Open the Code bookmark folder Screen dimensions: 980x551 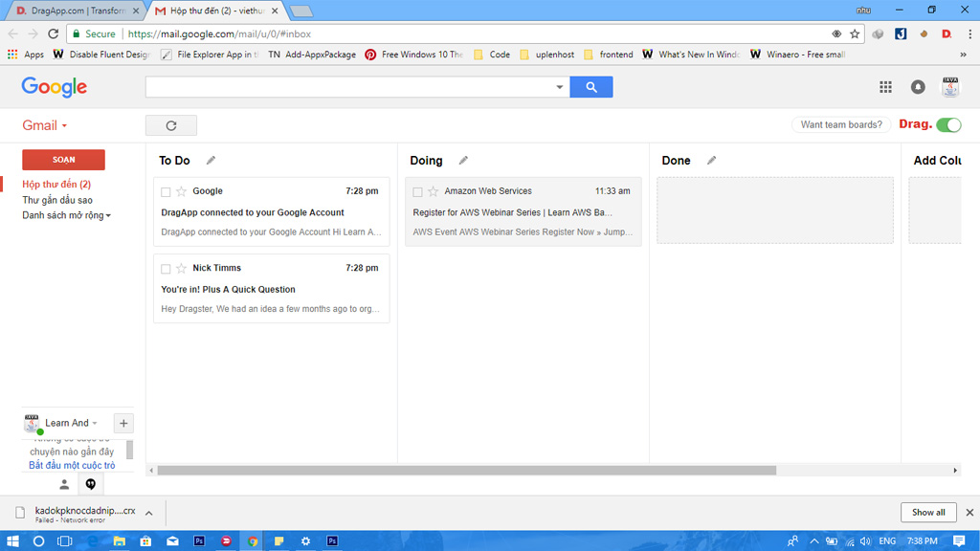[492, 55]
